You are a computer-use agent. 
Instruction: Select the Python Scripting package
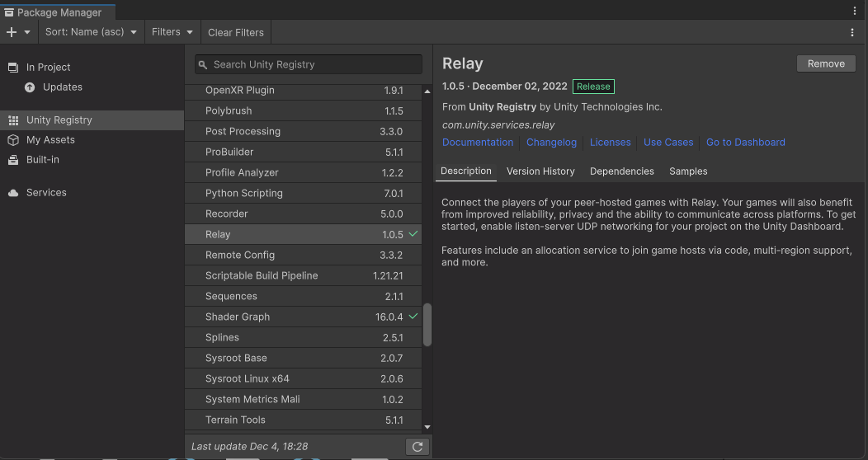[x=304, y=193]
